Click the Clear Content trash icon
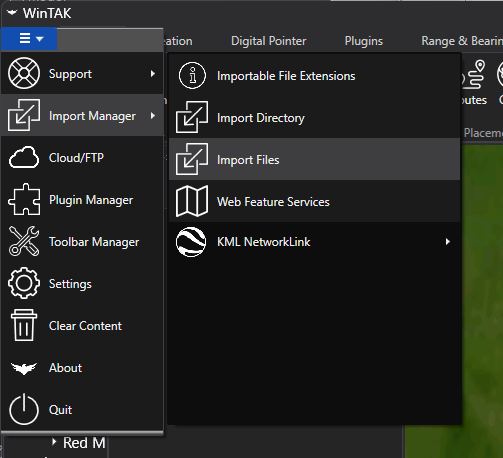Viewport: 503px width, 458px height. (24, 325)
